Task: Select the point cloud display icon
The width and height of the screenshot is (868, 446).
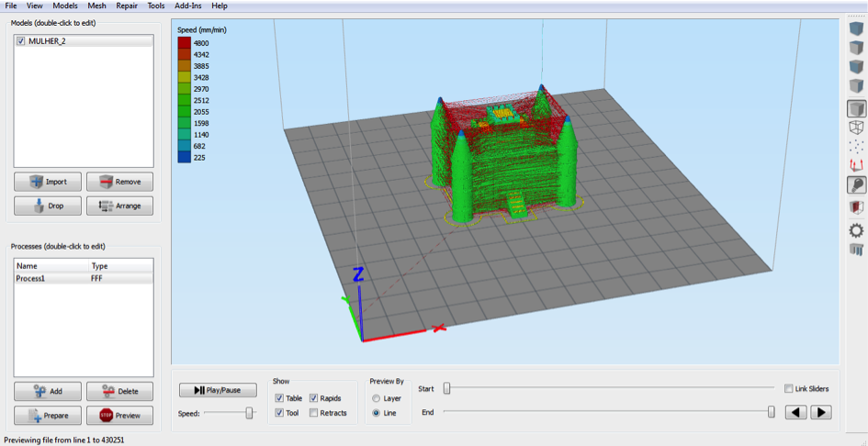Action: [856, 146]
